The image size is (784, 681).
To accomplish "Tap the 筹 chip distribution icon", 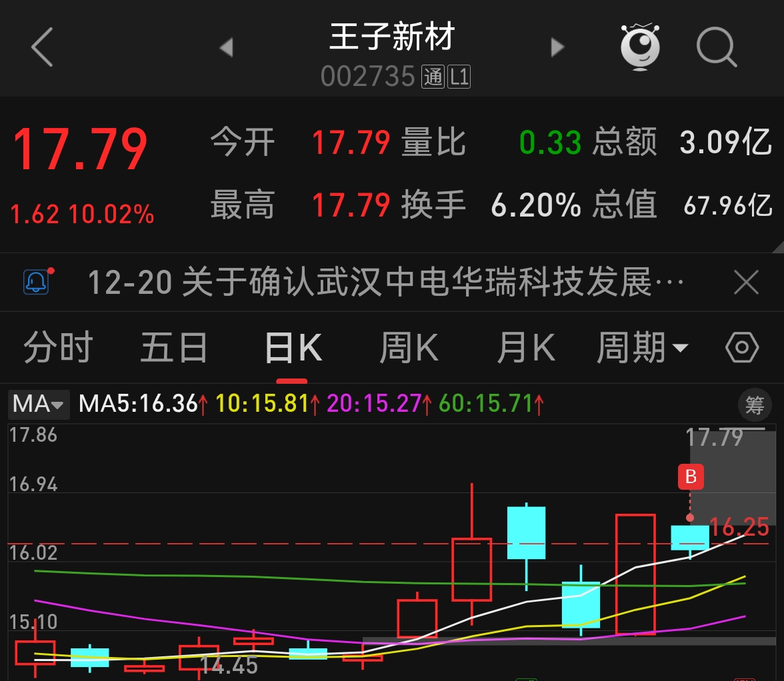I will pos(754,404).
